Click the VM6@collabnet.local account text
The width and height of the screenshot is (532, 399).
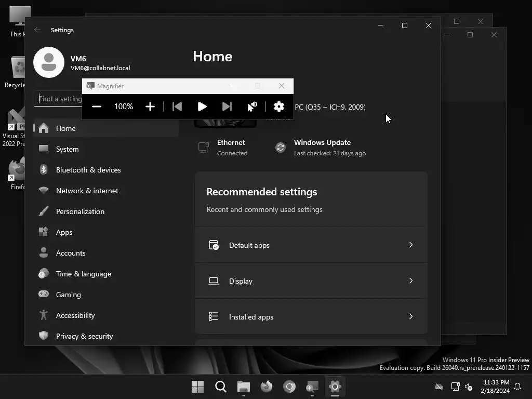[x=100, y=68]
